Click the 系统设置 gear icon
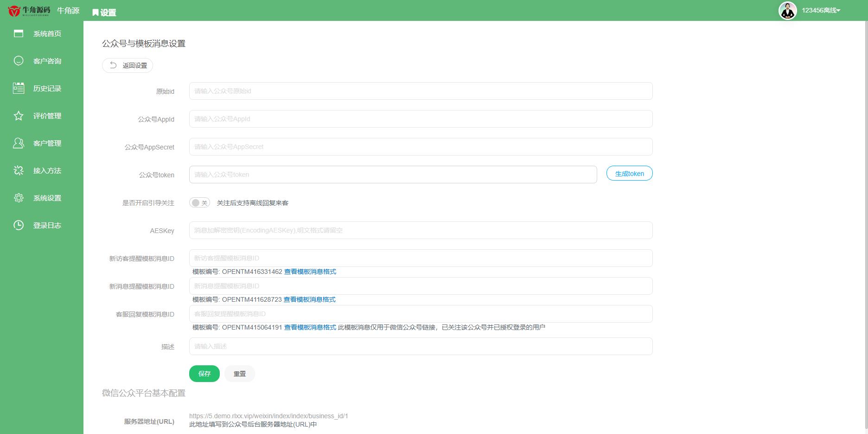This screenshot has width=868, height=434. click(19, 198)
